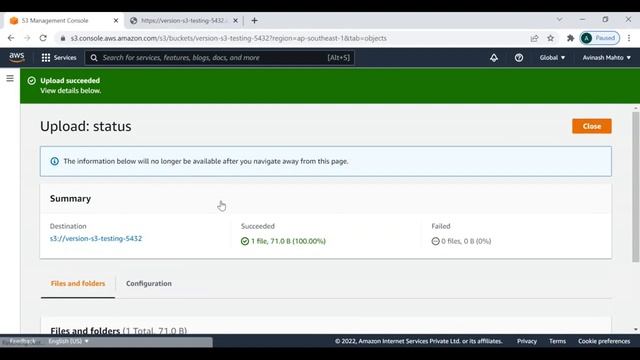Image resolution: width=640 pixels, height=360 pixels.
Task: Click the site lock icon
Action: coord(62,38)
